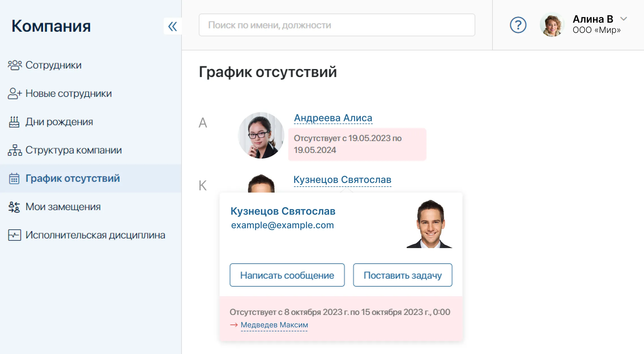Image resolution: width=644 pixels, height=354 pixels.
Task: Open the Исполнительская дисциплина chart icon
Action: (x=14, y=235)
